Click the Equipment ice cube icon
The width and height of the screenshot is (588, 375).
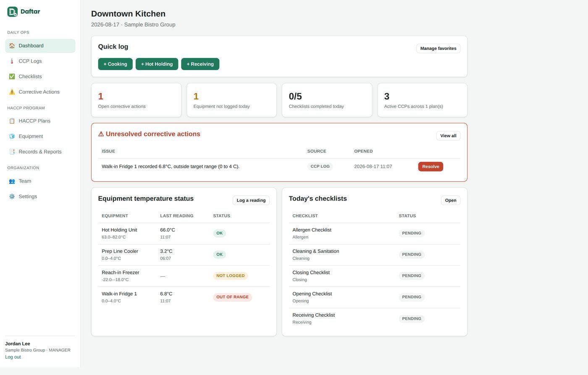coord(12,136)
